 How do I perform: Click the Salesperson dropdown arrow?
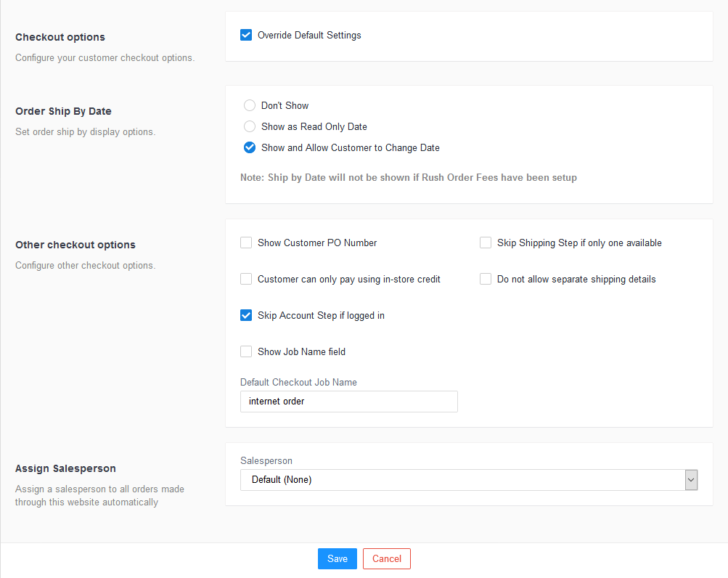[x=691, y=480]
